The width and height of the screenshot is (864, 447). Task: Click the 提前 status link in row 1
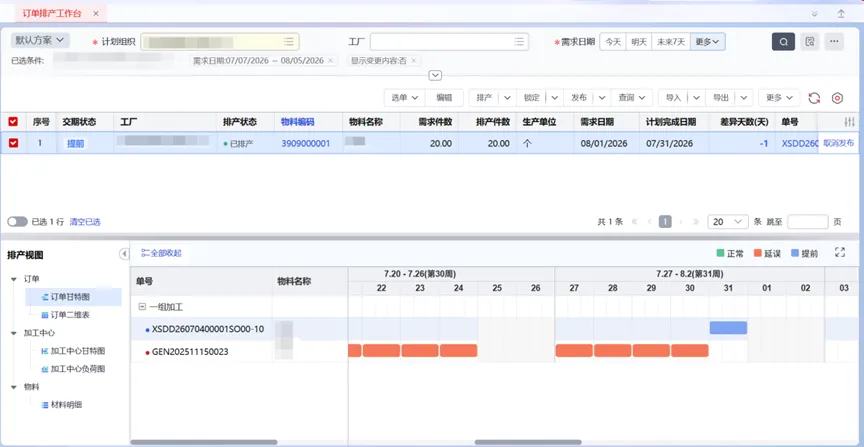coord(75,143)
